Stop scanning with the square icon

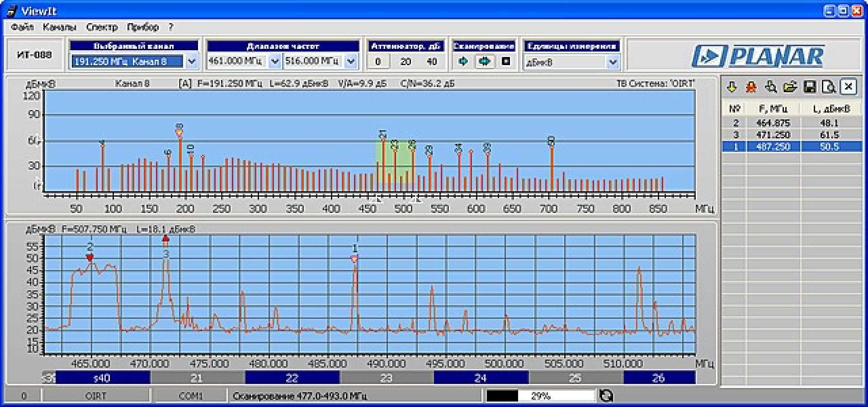pos(506,61)
